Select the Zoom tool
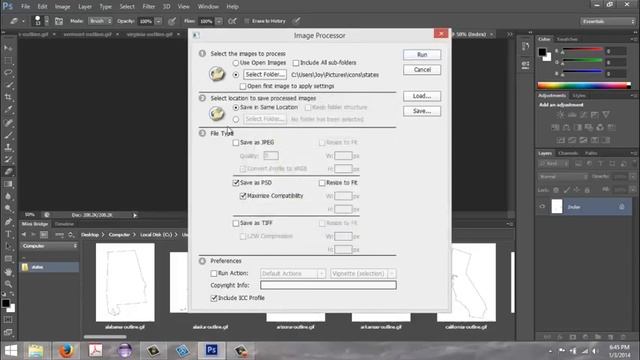 pyautogui.click(x=8, y=284)
